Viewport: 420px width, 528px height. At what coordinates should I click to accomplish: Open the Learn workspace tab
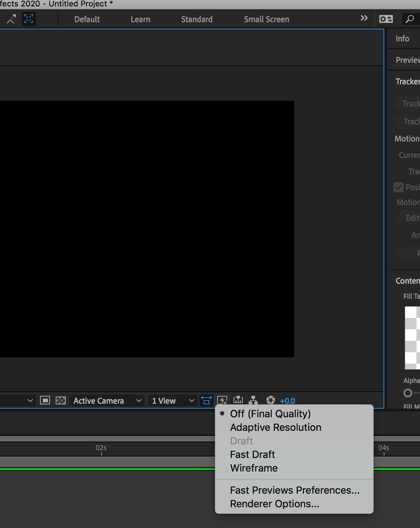pos(140,19)
